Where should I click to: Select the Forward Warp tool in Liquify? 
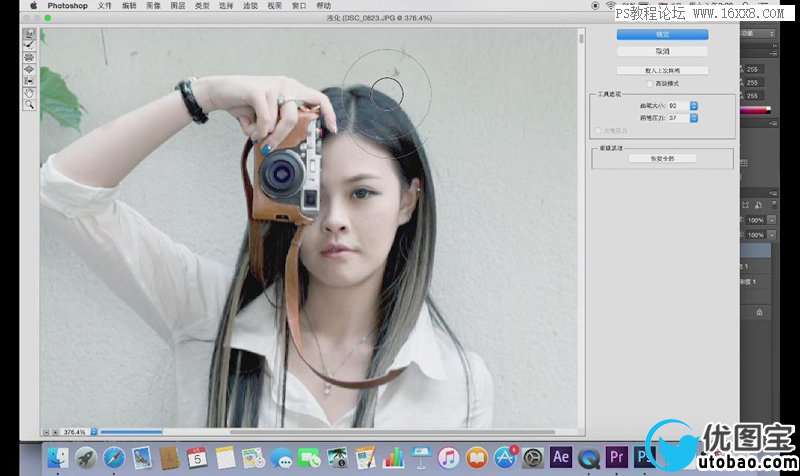tap(29, 34)
